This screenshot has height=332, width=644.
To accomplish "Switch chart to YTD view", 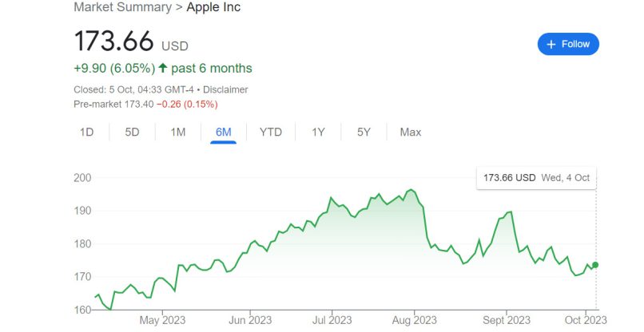I will (271, 132).
